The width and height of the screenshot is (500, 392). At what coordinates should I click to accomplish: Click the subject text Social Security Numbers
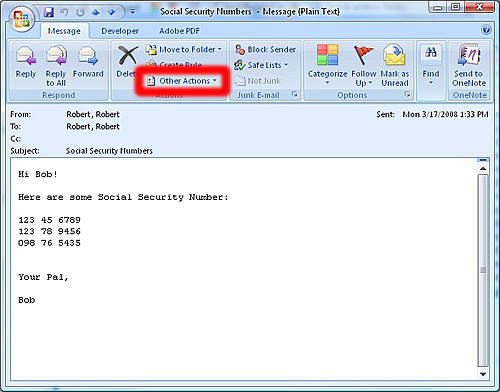click(109, 151)
